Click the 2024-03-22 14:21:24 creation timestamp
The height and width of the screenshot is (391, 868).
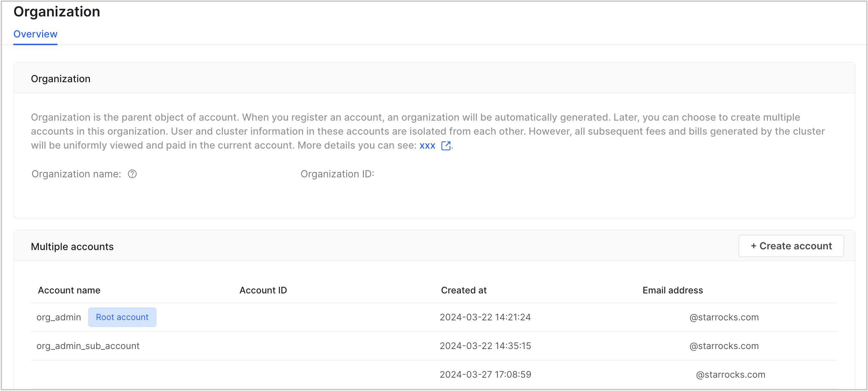point(485,317)
